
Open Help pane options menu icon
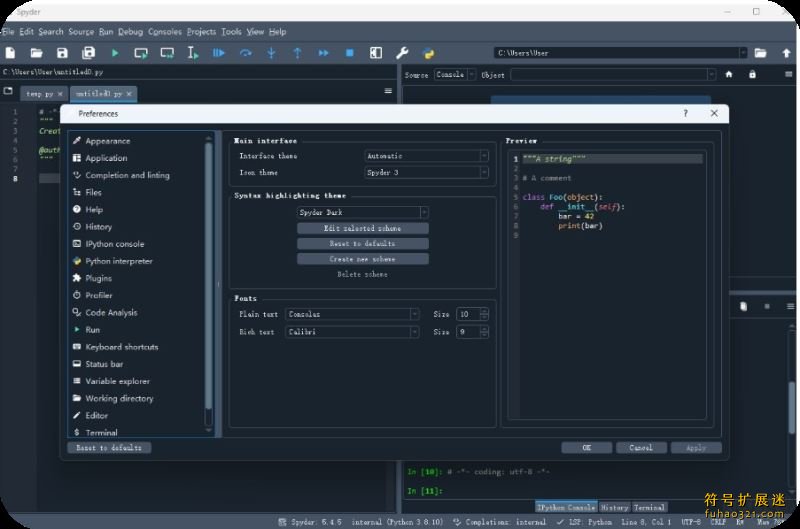[788, 74]
